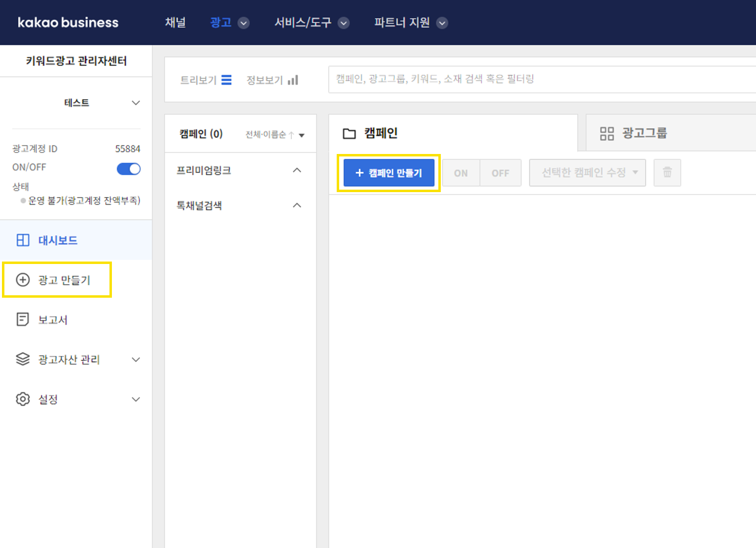Toggle the ad account ON/OFF switch
756x548 pixels.
click(x=129, y=169)
